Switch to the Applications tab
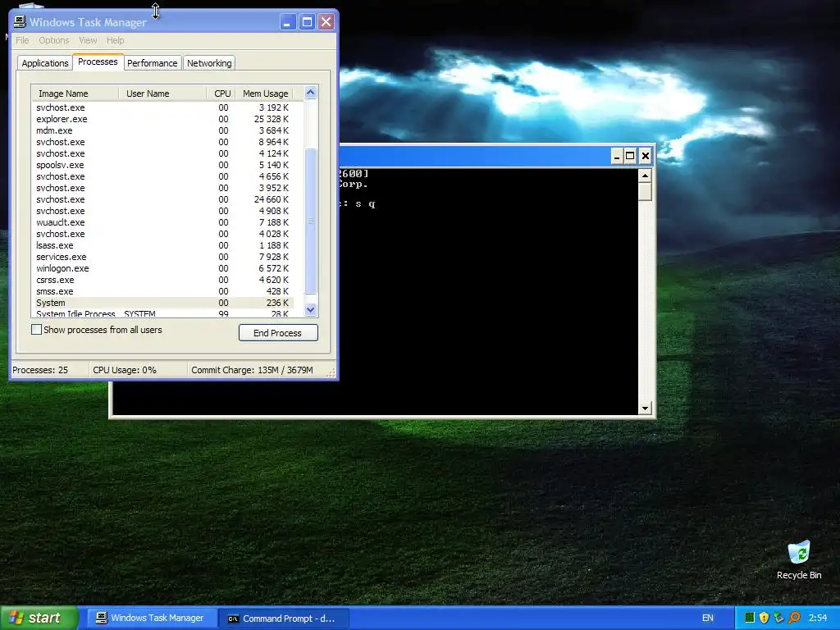This screenshot has width=840, height=630. (45, 63)
